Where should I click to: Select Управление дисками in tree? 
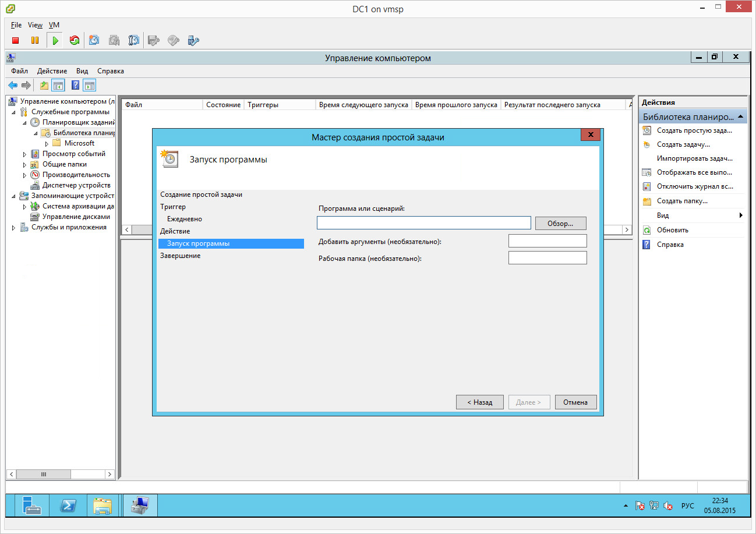tap(76, 217)
